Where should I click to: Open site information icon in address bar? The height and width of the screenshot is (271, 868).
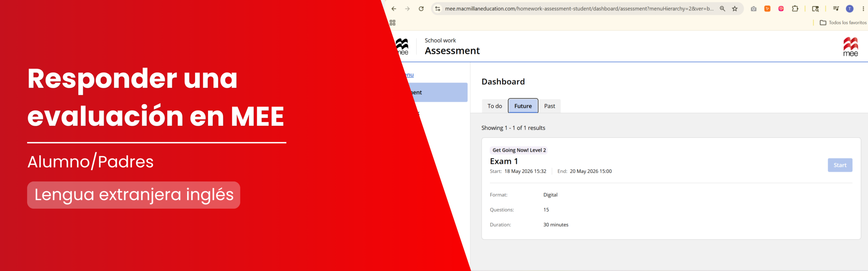438,9
